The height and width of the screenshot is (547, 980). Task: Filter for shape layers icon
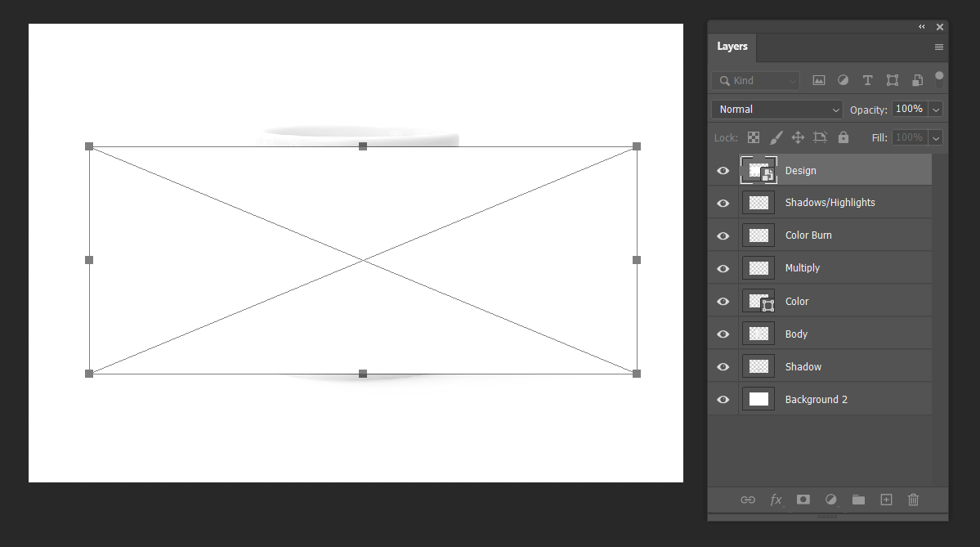pyautogui.click(x=893, y=80)
